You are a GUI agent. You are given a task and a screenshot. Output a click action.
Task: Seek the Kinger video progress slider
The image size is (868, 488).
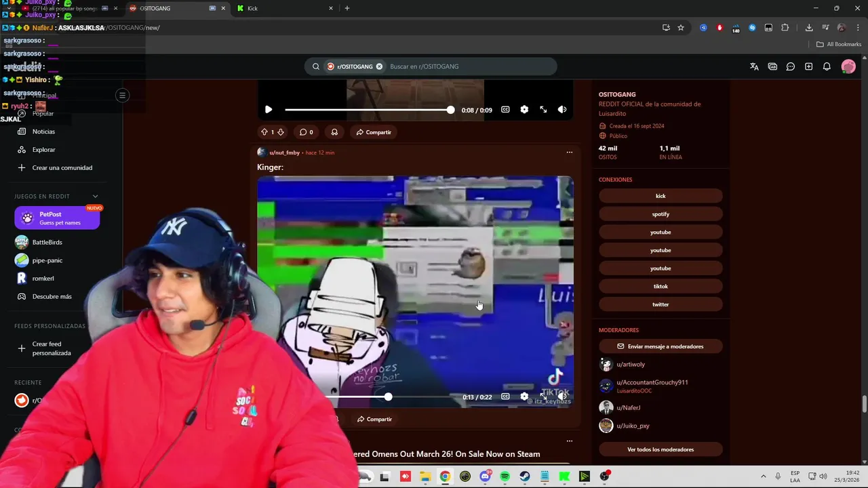point(390,396)
